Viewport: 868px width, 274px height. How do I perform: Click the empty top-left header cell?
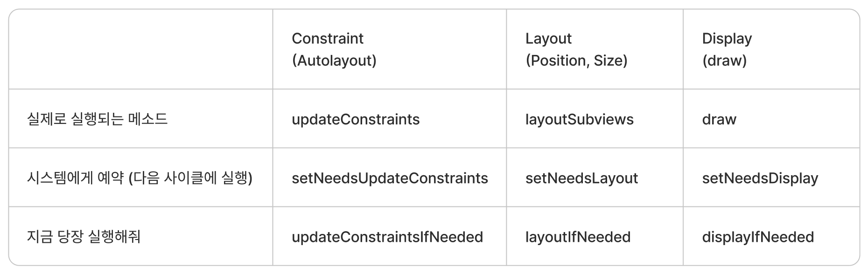coord(140,49)
